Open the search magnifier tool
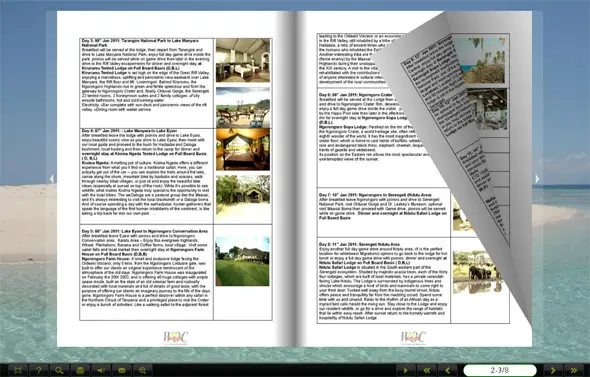This screenshot has height=377, width=590. (x=59, y=370)
